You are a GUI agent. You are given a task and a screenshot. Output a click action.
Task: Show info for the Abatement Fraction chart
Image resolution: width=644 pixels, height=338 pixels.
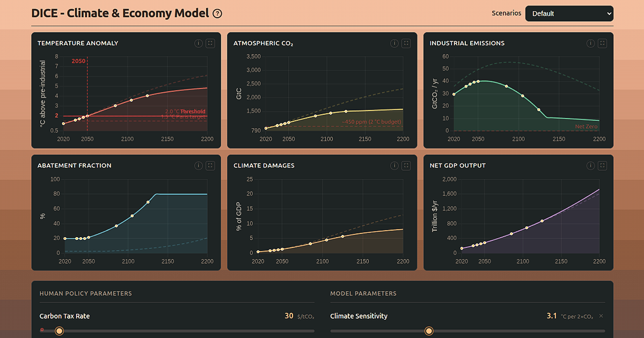point(199,166)
